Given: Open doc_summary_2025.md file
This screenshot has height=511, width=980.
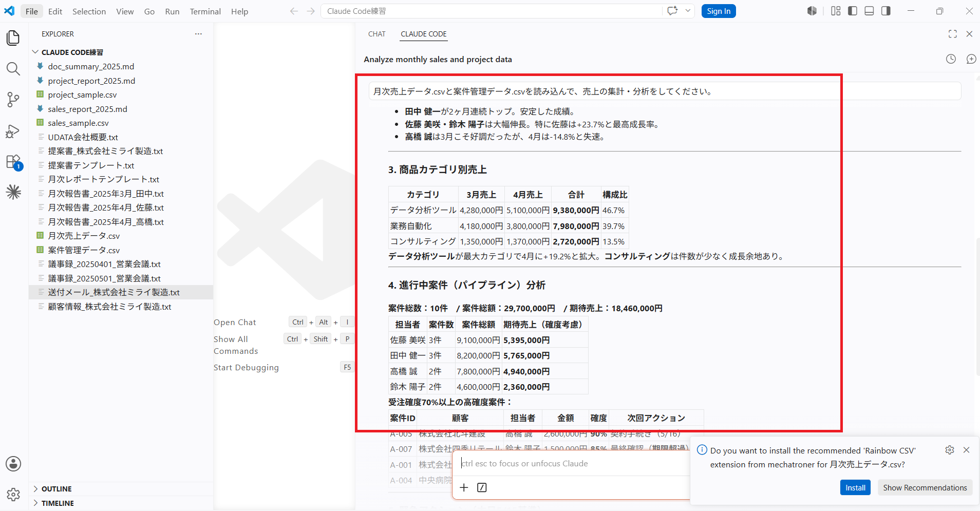Looking at the screenshot, I should [91, 67].
